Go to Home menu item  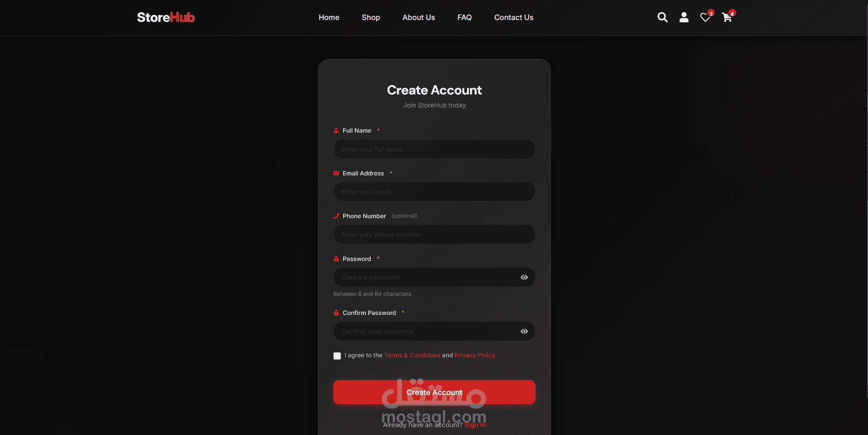pyautogui.click(x=329, y=17)
